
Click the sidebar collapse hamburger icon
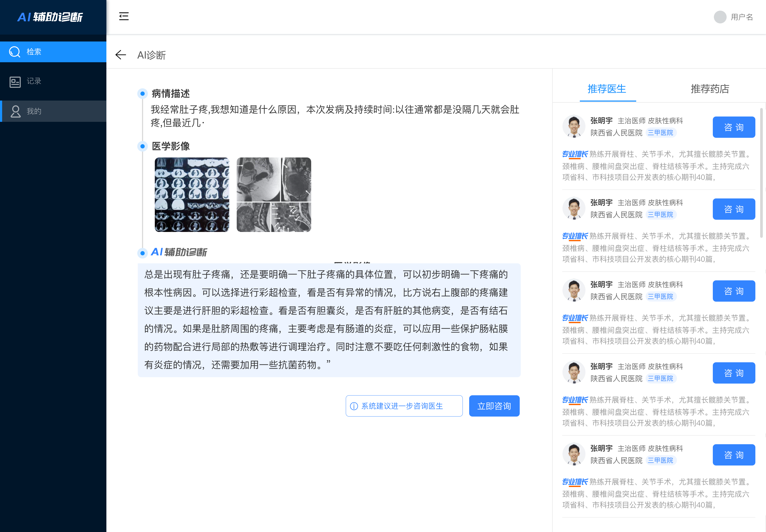tap(124, 16)
